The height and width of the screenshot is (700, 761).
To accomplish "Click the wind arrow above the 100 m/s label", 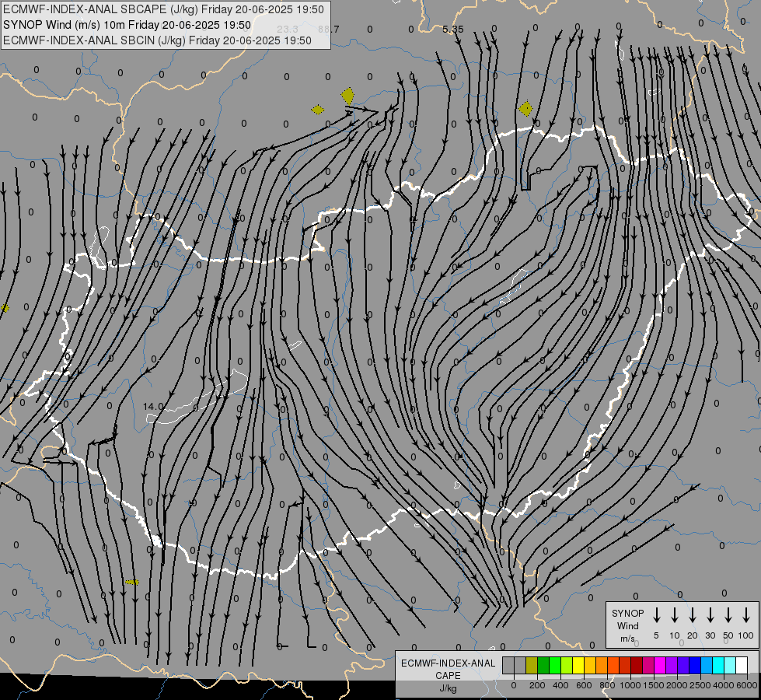I will tap(746, 614).
